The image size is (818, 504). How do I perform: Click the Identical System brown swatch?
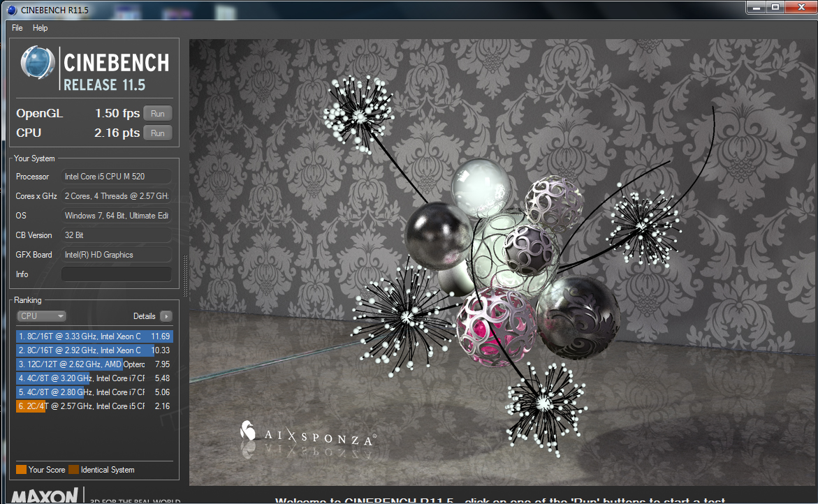pyautogui.click(x=73, y=470)
